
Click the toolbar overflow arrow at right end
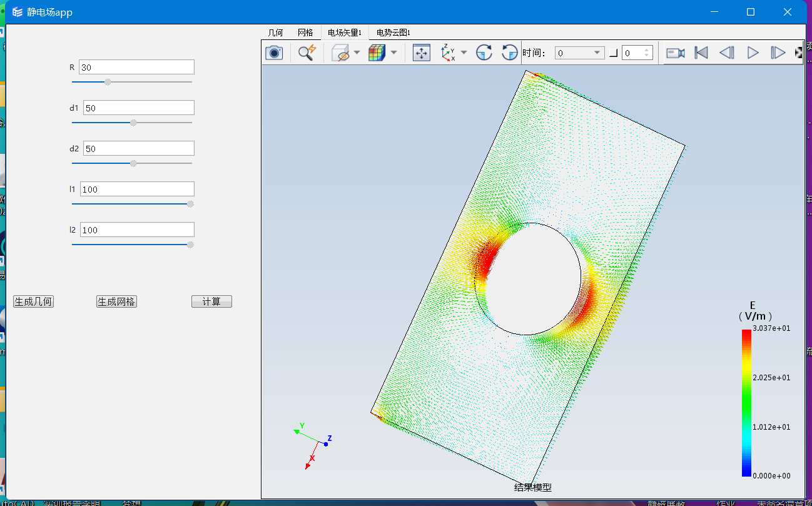tap(798, 53)
